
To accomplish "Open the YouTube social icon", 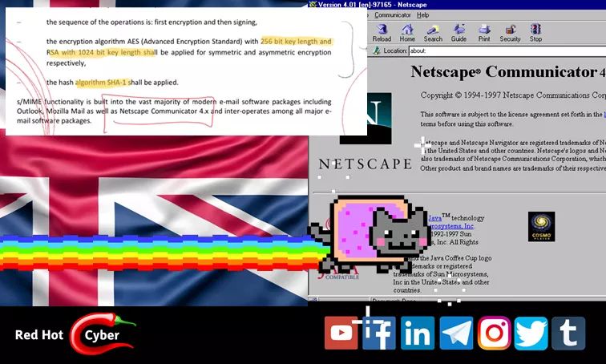I will (341, 333).
